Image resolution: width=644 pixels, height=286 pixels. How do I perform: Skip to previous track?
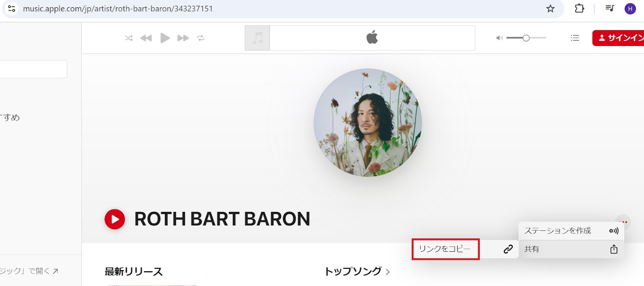pos(146,38)
